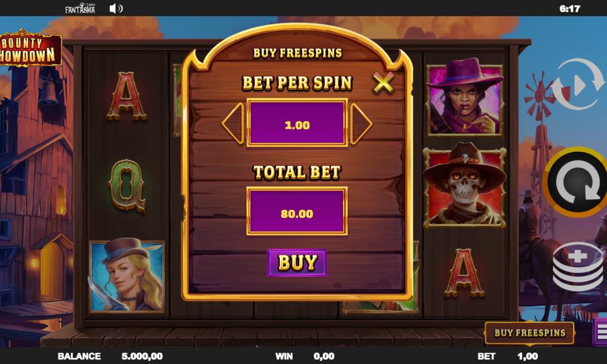Screen dimensions: 607x364
Task: Open autoplay with the circular play icon
Action: tap(578, 85)
